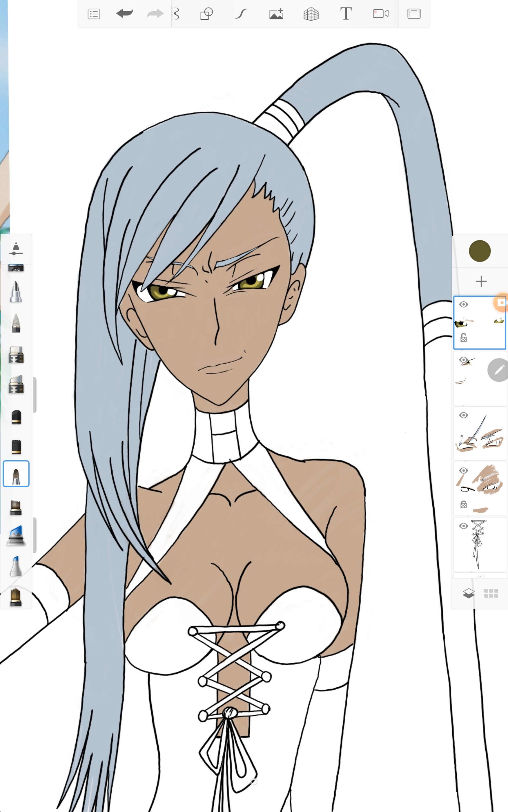Viewport: 508px width, 812px height.
Task: Tap the orange floating record button
Action: [501, 302]
